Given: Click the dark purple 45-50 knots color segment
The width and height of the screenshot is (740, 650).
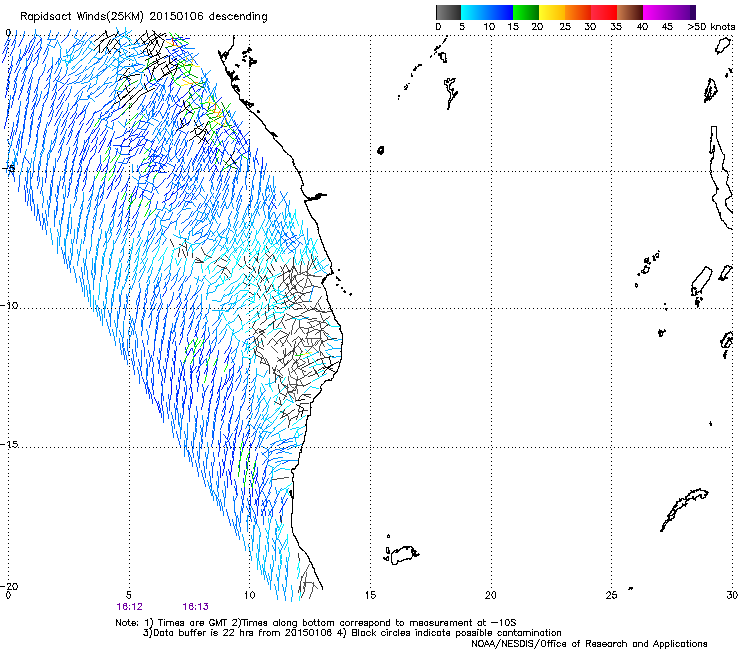Looking at the screenshot, I should (682, 12).
